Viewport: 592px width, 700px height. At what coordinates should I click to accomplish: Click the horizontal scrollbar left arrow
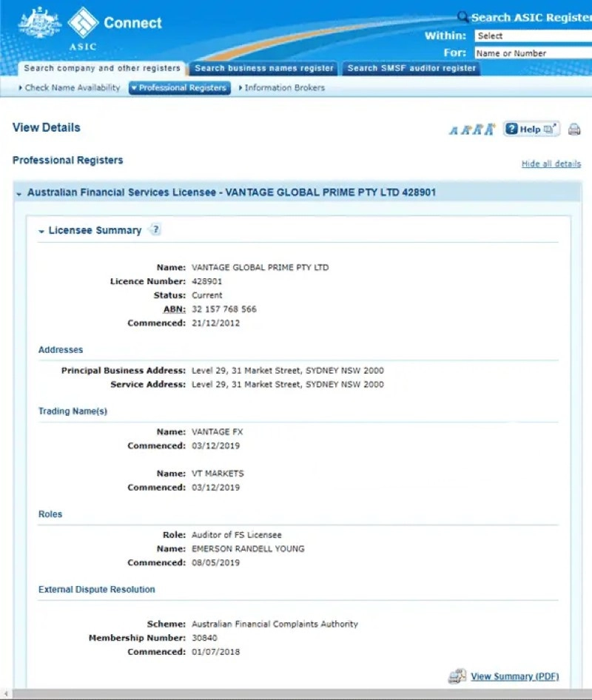point(6,694)
